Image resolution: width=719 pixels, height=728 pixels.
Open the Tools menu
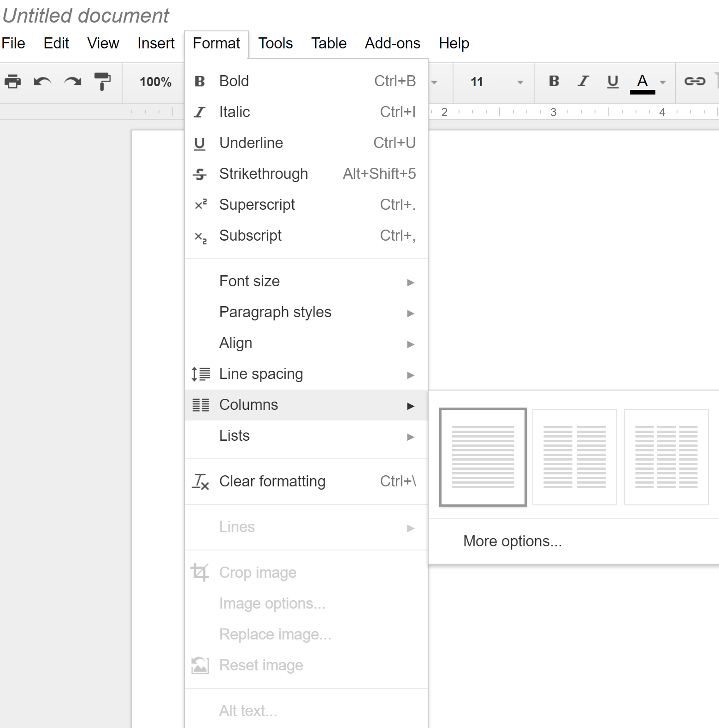tap(275, 43)
